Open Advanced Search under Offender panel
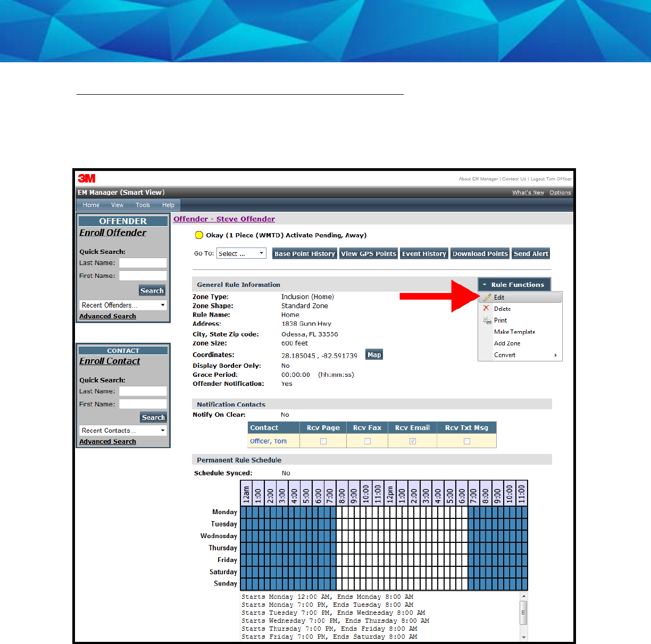 pos(107,316)
